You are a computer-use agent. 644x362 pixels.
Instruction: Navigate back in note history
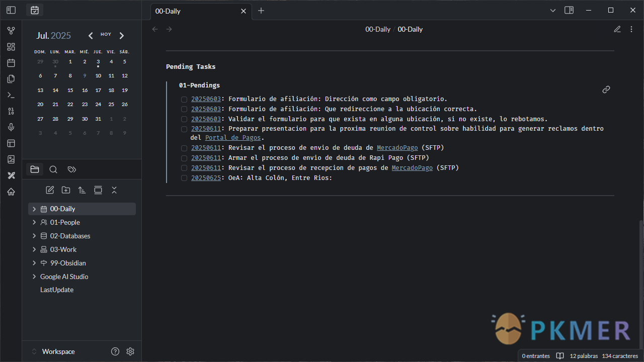155,29
